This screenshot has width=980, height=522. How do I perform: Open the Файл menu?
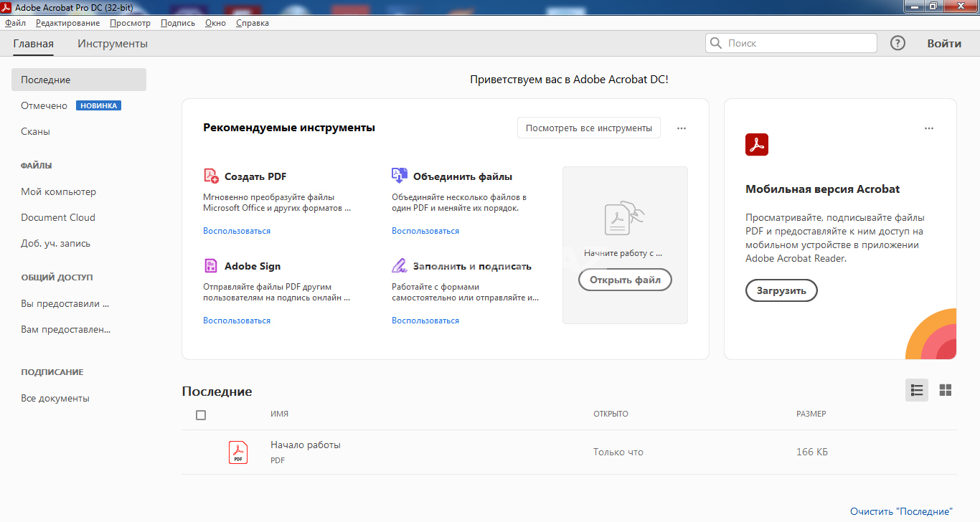[15, 23]
